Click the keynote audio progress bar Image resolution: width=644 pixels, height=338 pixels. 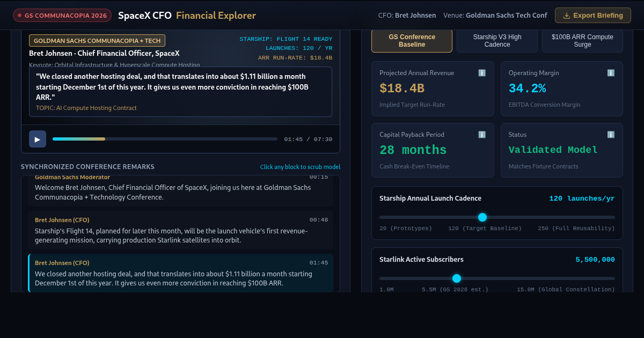coord(165,139)
